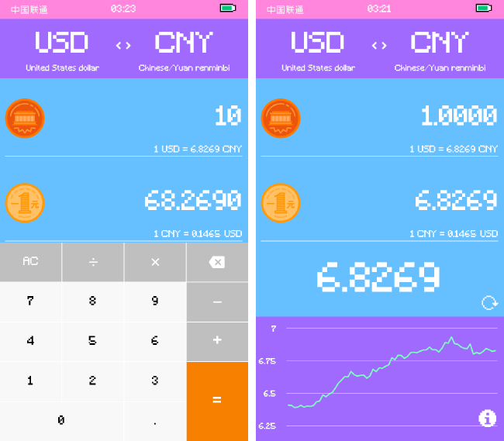Tap the USD coin icon in calculator screen
Viewport: 504px width, 441px height.
25,119
